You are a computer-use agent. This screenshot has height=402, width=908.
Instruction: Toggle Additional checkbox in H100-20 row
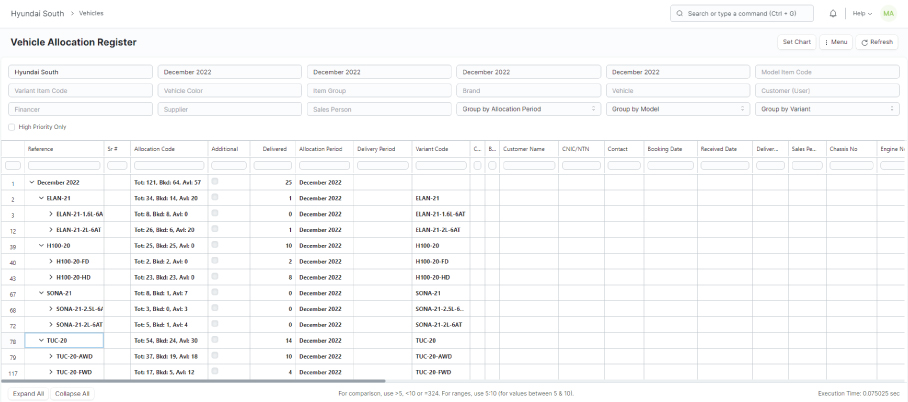(215, 244)
